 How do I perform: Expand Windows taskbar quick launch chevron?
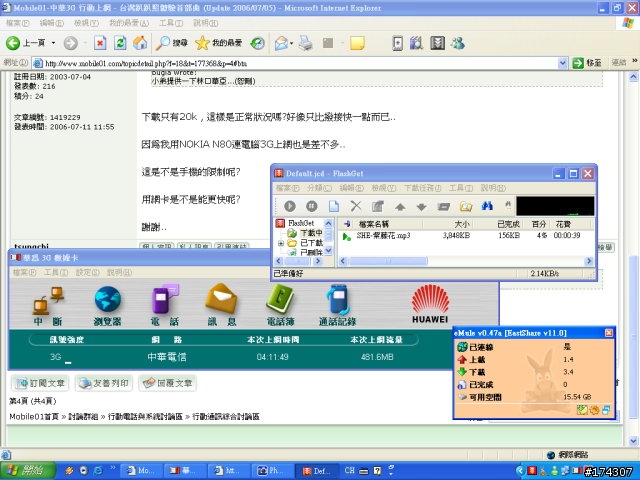[113, 468]
